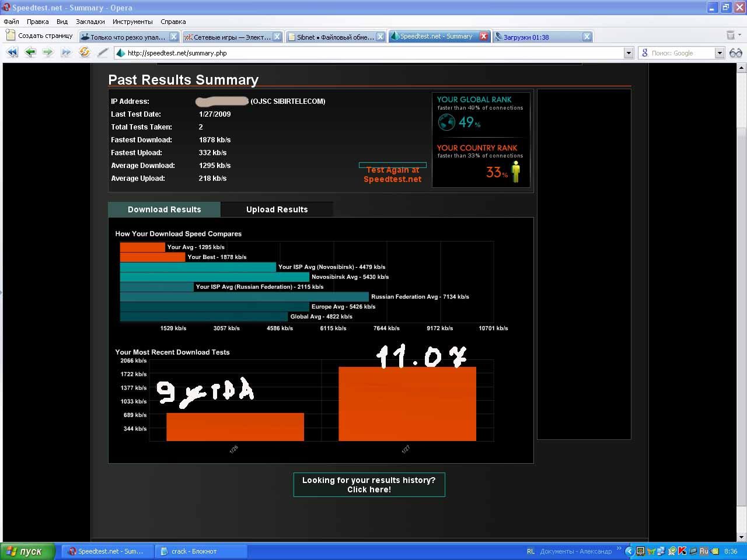The height and width of the screenshot is (560, 747).
Task: Click the orange 1/26 download test bar
Action: [x=235, y=427]
